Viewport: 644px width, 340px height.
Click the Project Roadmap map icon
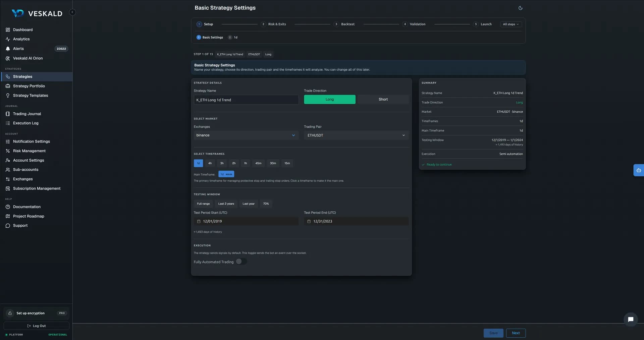coord(8,216)
